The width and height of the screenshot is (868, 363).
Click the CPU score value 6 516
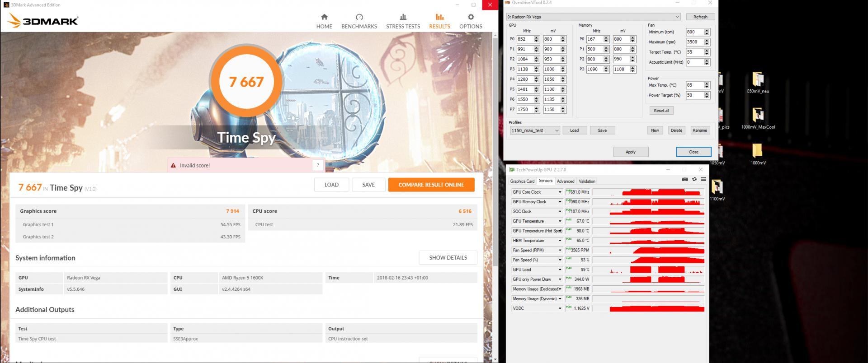point(465,211)
